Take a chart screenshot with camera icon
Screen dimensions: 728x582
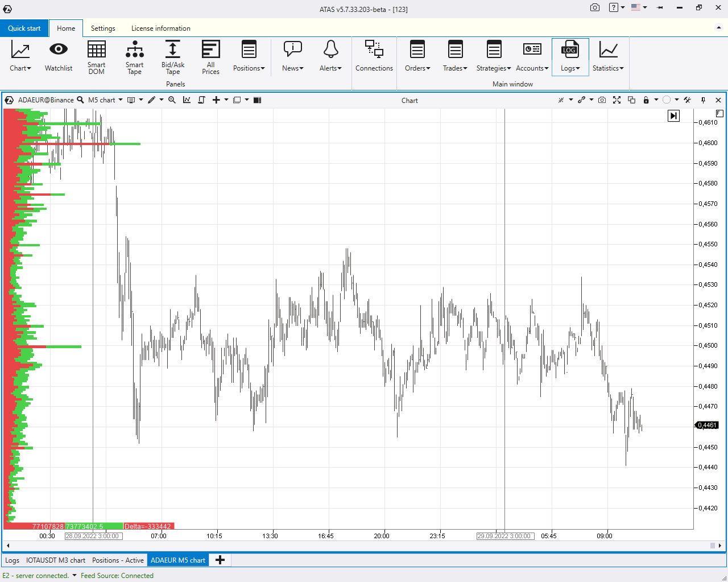(x=602, y=100)
